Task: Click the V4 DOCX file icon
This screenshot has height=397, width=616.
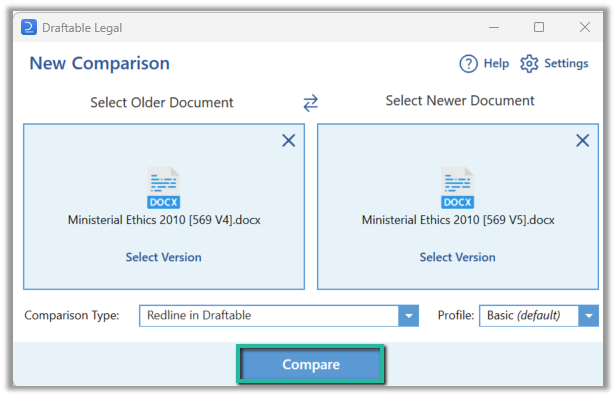Action: [x=164, y=188]
